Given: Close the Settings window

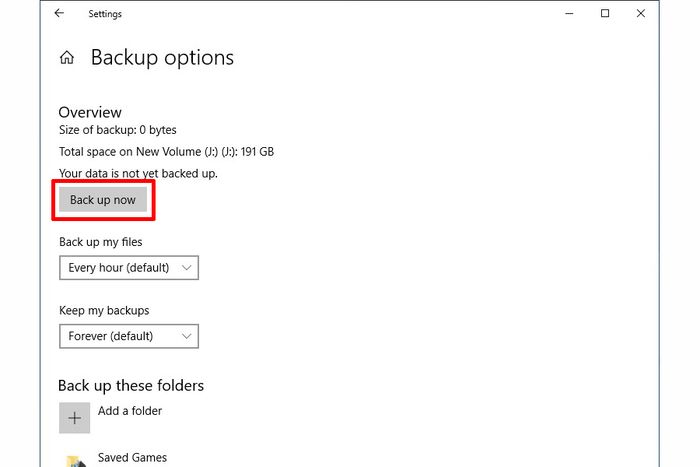Looking at the screenshot, I should pos(641,13).
